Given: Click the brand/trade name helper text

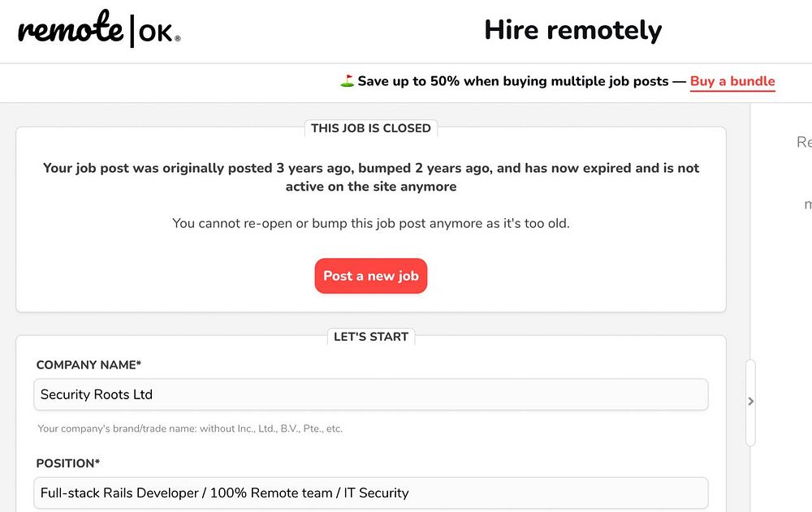Looking at the screenshot, I should click(190, 428).
